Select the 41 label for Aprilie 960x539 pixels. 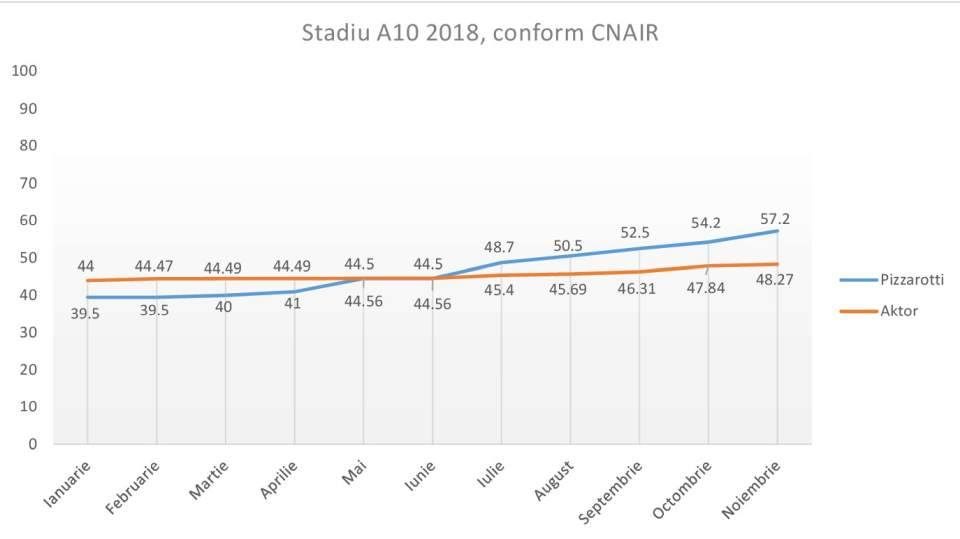click(293, 303)
